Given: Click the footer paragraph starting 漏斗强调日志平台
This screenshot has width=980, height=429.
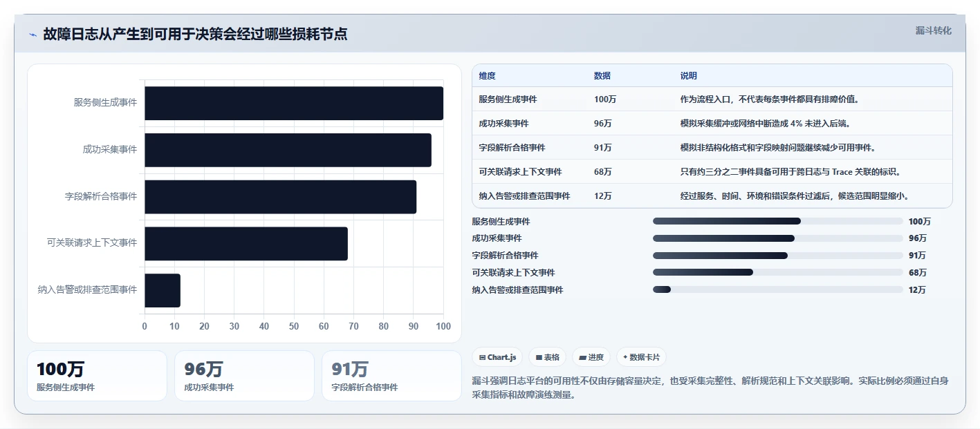Looking at the screenshot, I should (x=710, y=388).
